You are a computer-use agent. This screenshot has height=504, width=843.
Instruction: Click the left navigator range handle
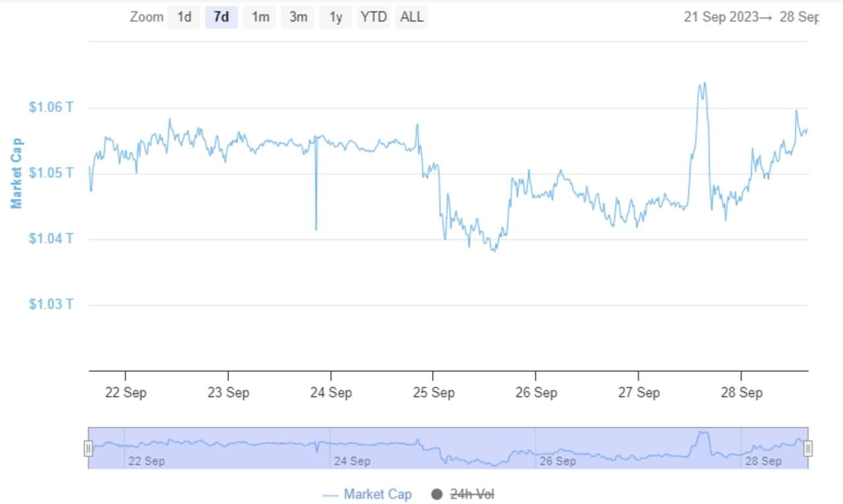coord(88,448)
